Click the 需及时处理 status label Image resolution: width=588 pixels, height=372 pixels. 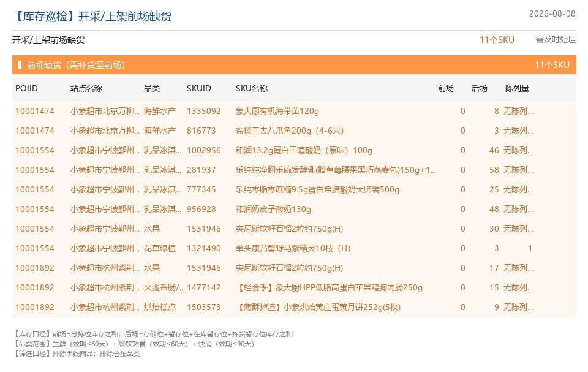(x=556, y=39)
